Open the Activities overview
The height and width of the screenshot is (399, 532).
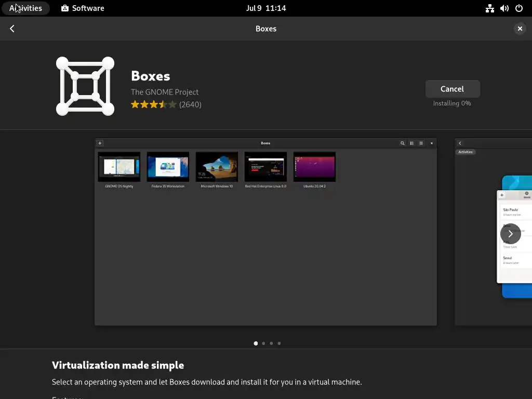(x=25, y=8)
